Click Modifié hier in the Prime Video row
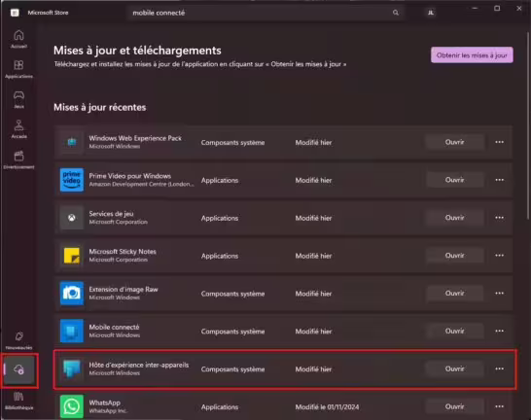 [x=313, y=181]
